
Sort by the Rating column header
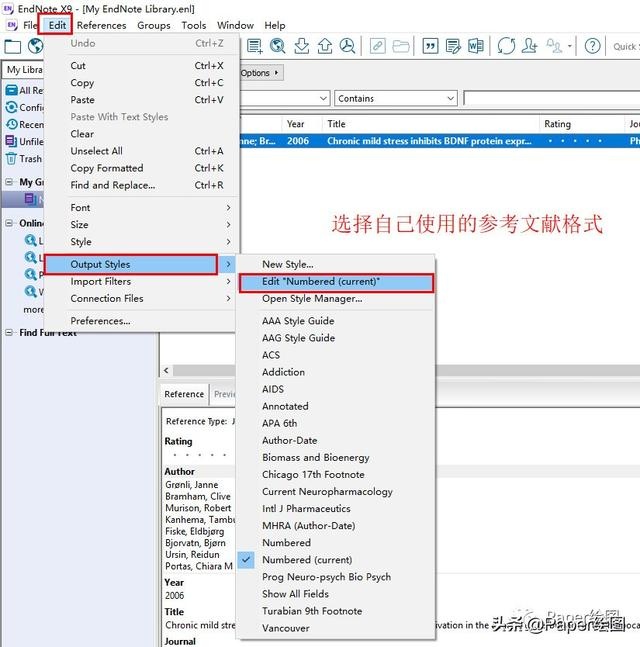pyautogui.click(x=582, y=124)
